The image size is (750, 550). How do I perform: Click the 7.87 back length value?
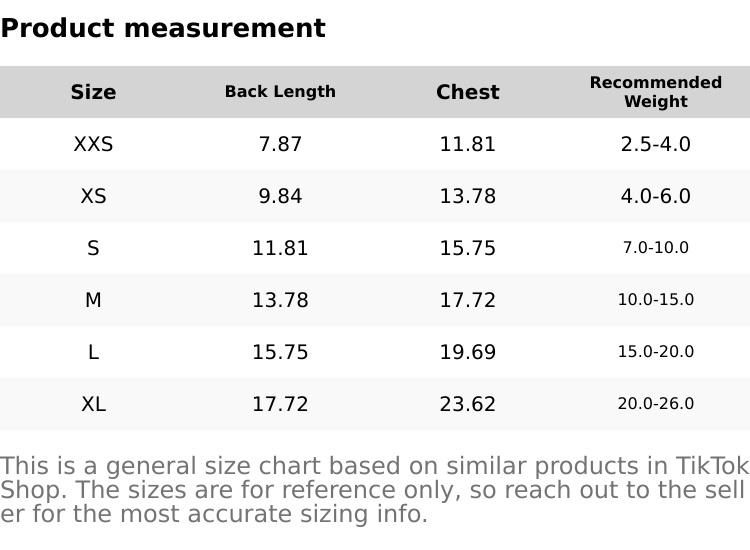click(x=280, y=144)
